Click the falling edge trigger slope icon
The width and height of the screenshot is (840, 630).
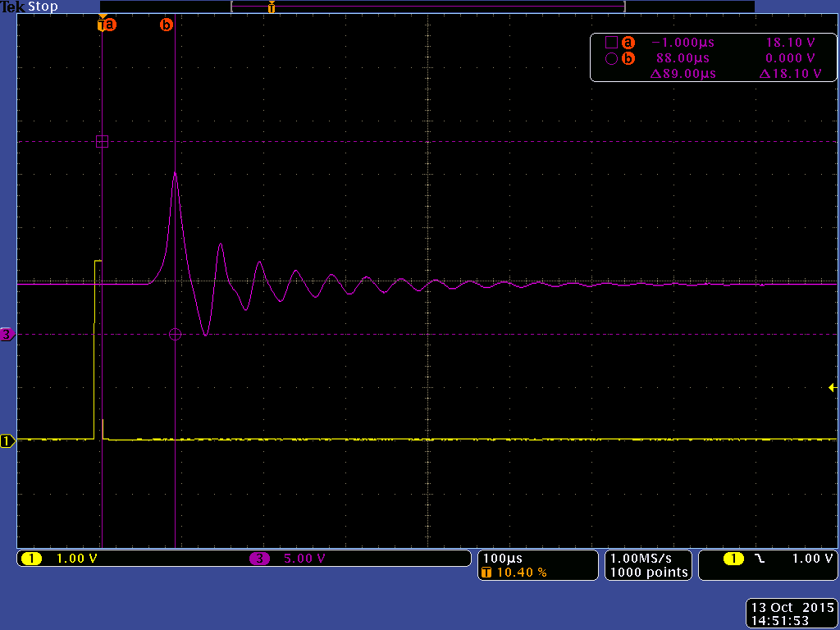tap(760, 559)
